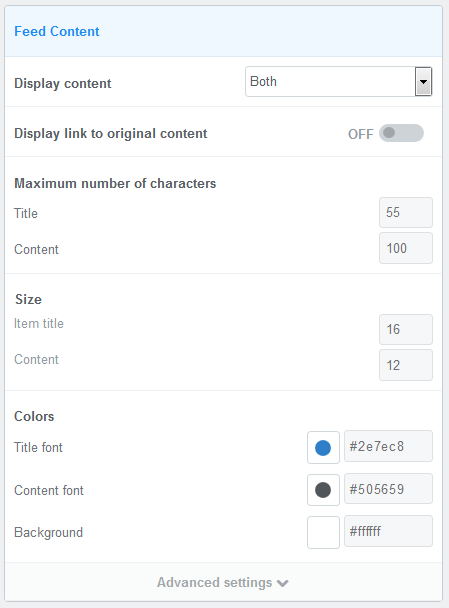
Task: Open the Title font color swatch
Action: pyautogui.click(x=323, y=447)
